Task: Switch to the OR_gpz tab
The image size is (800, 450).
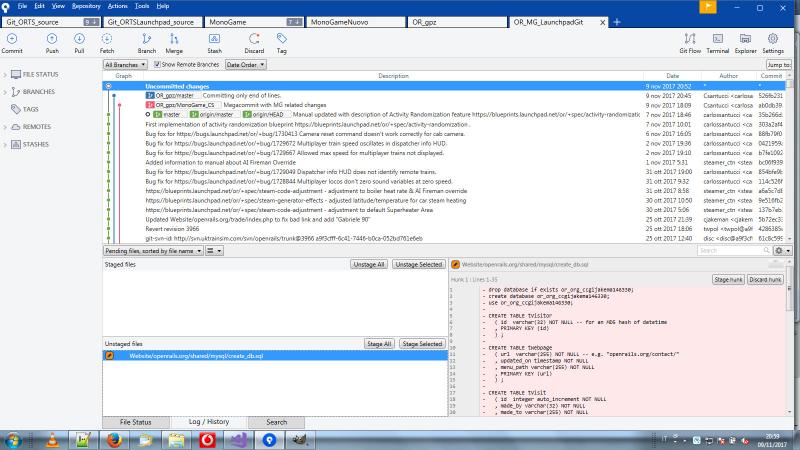Action: click(x=457, y=22)
